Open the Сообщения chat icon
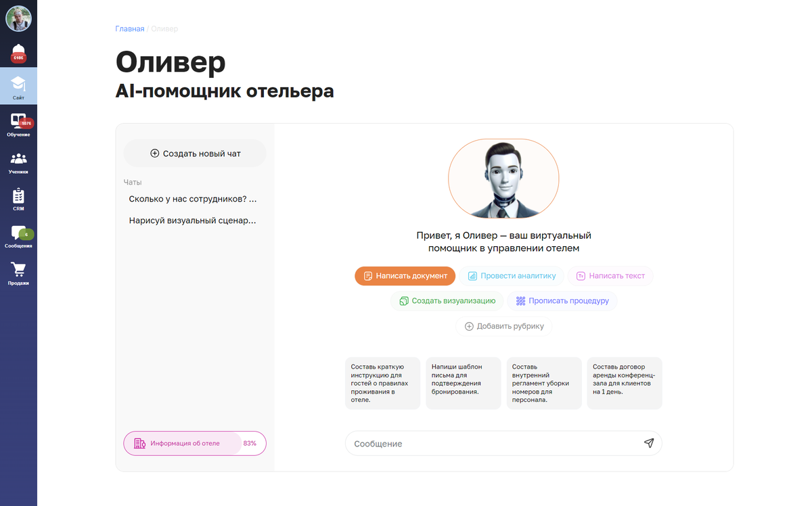The image size is (812, 506). coord(18,235)
